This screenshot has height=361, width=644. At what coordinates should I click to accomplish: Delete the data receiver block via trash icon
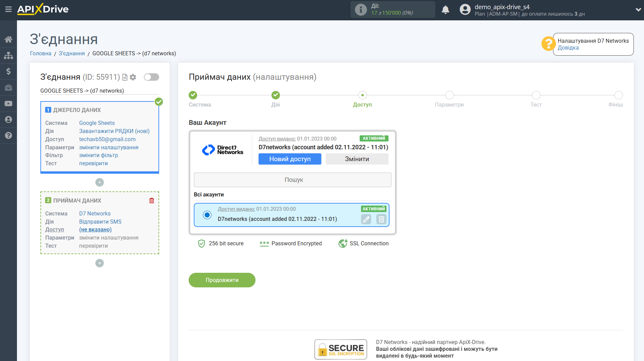pos(152,201)
